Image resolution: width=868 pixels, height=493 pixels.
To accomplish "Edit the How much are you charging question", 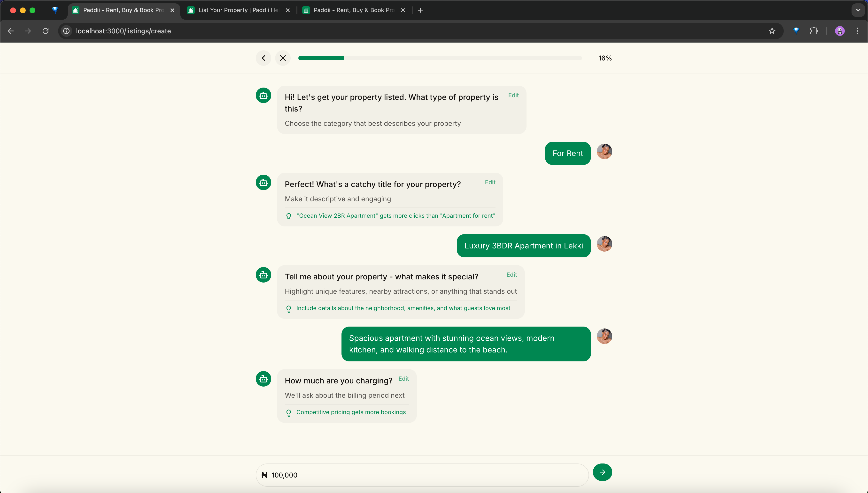I will coord(403,379).
